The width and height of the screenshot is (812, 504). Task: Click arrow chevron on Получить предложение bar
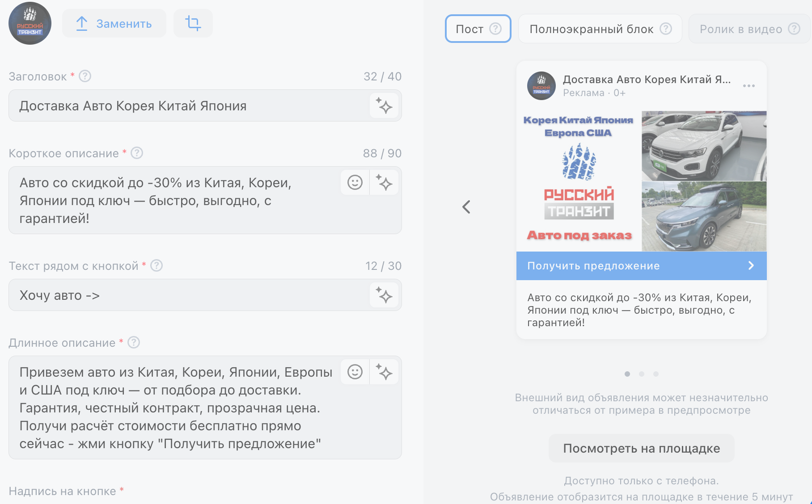[x=751, y=266]
